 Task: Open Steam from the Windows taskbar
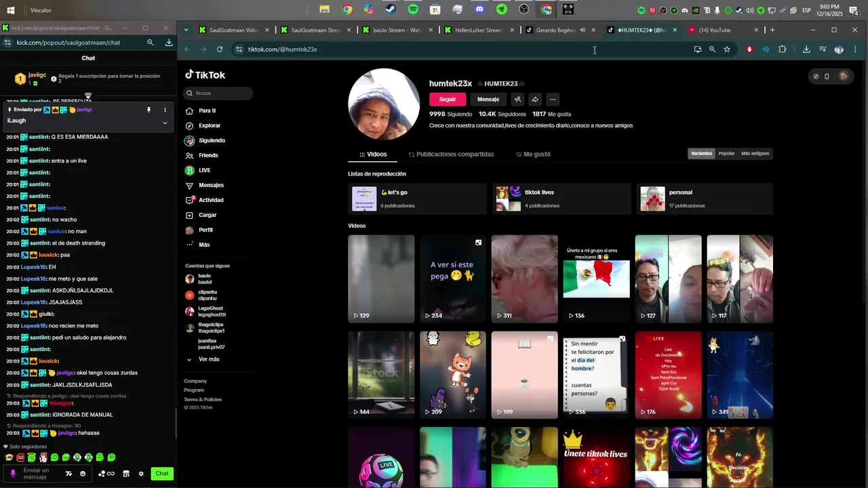click(391, 9)
